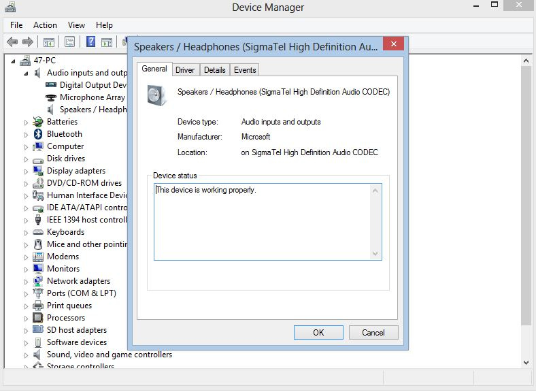The width and height of the screenshot is (536, 392).
Task: Expand the Display adapters node
Action: click(x=27, y=171)
